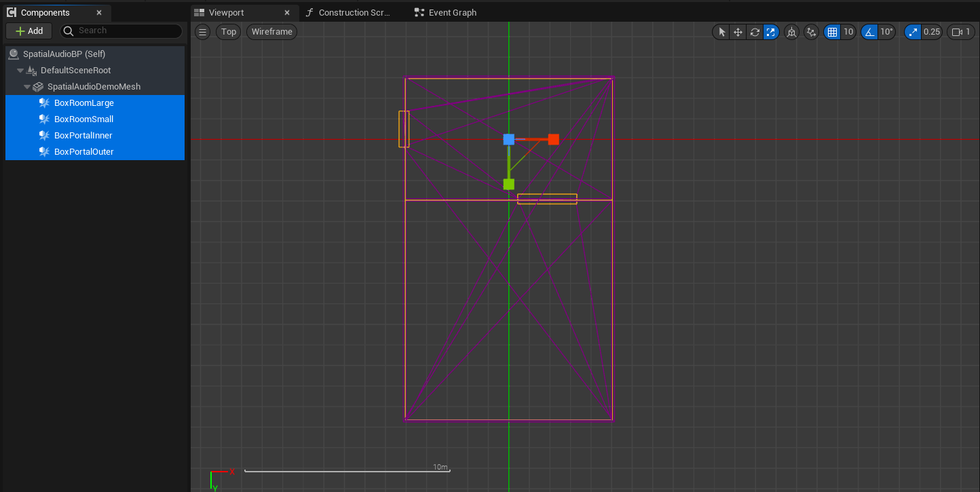Collapse the DefaultSceneRoot tree node
Viewport: 980px width, 492px height.
[20, 71]
